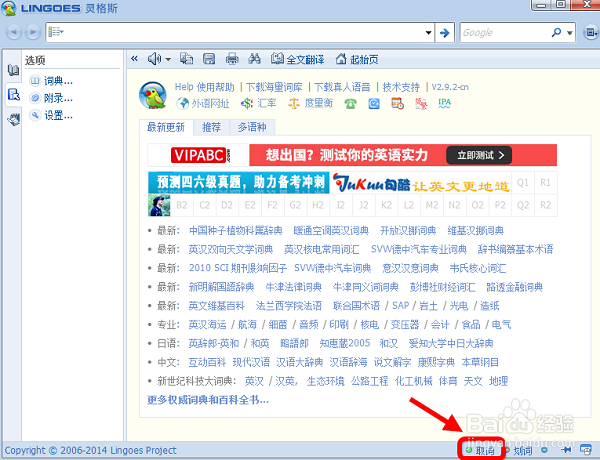Open the calendar tool icon
Screen dimensions: 600x460
397,103
